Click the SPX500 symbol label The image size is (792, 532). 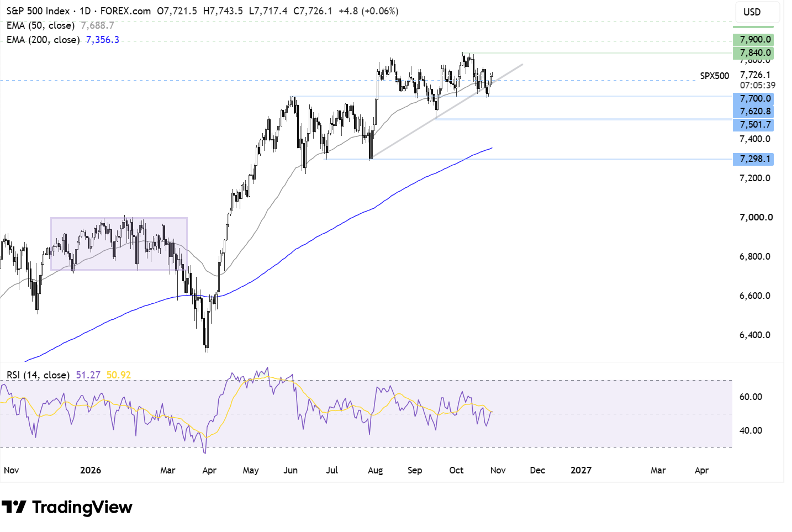click(715, 76)
